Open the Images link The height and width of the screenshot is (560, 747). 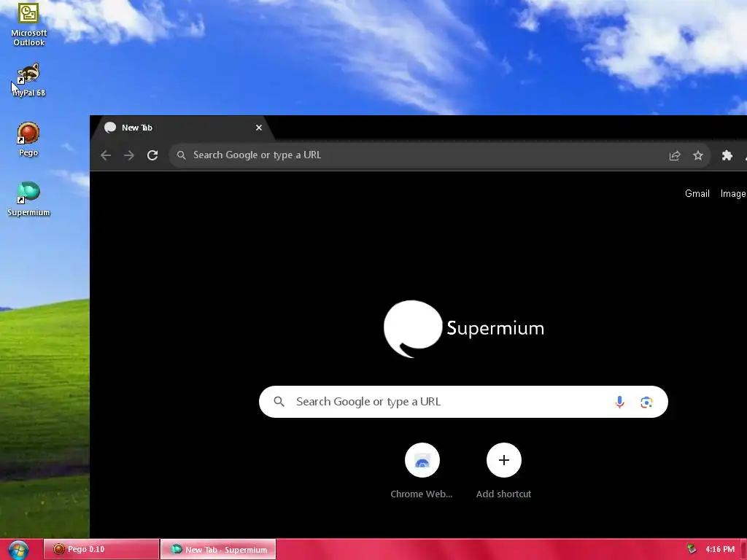click(x=734, y=194)
